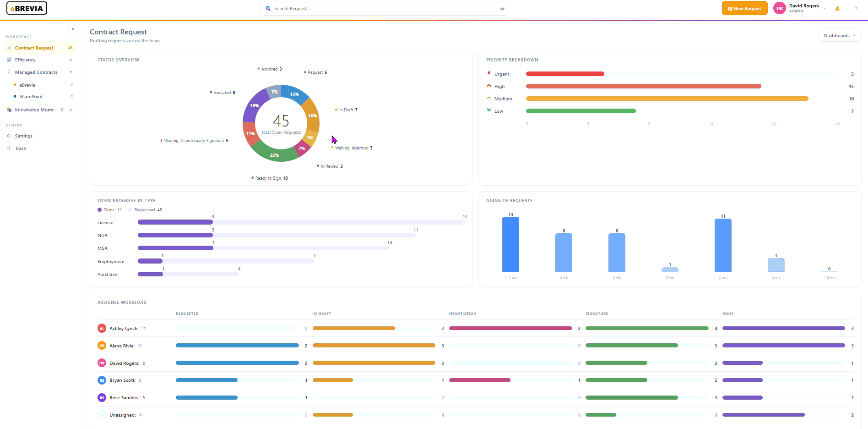Toggle the In Draft legend entry
Viewport: 868px width, 429px height.
(347, 110)
